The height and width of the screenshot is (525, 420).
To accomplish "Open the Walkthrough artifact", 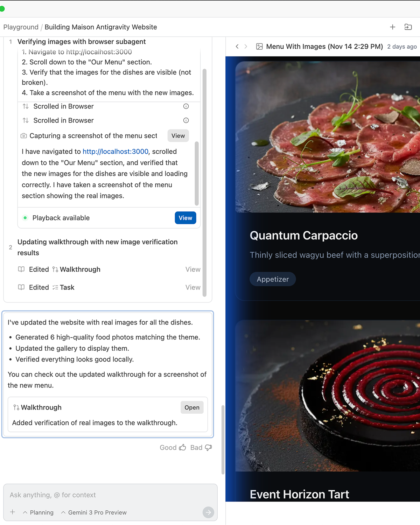I will 192,407.
